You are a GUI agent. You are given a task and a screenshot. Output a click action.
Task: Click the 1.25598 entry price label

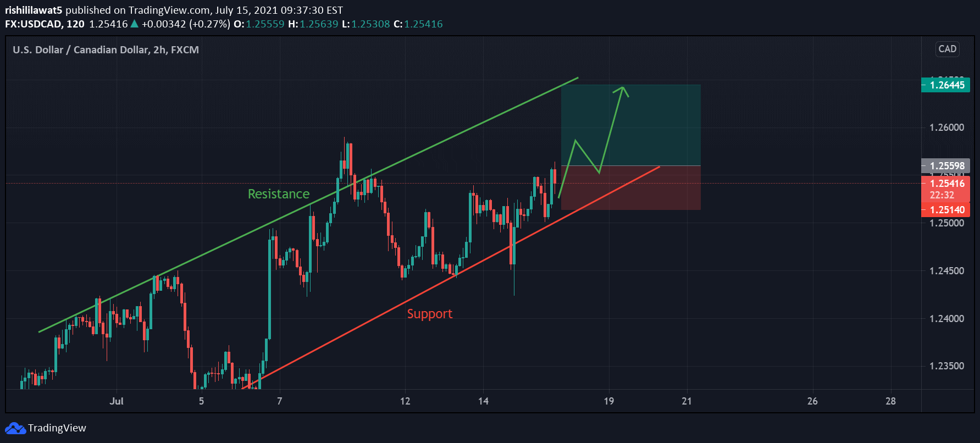(946, 165)
